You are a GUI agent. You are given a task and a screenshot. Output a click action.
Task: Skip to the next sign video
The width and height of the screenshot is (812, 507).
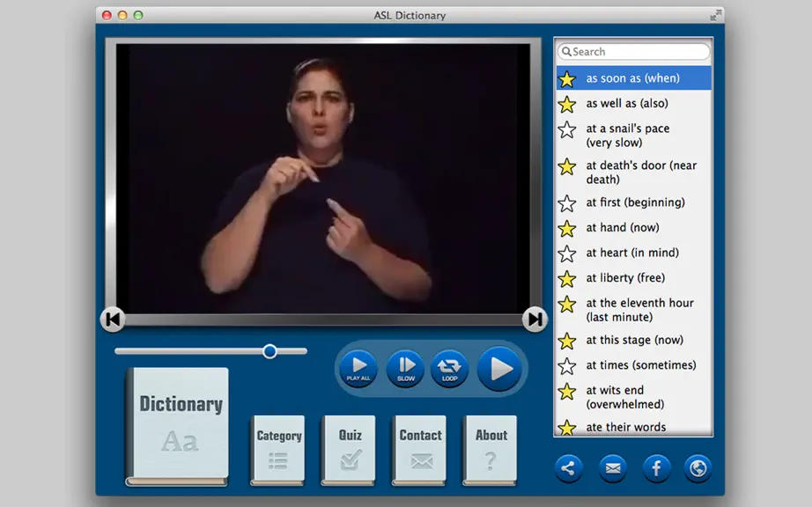pos(535,320)
